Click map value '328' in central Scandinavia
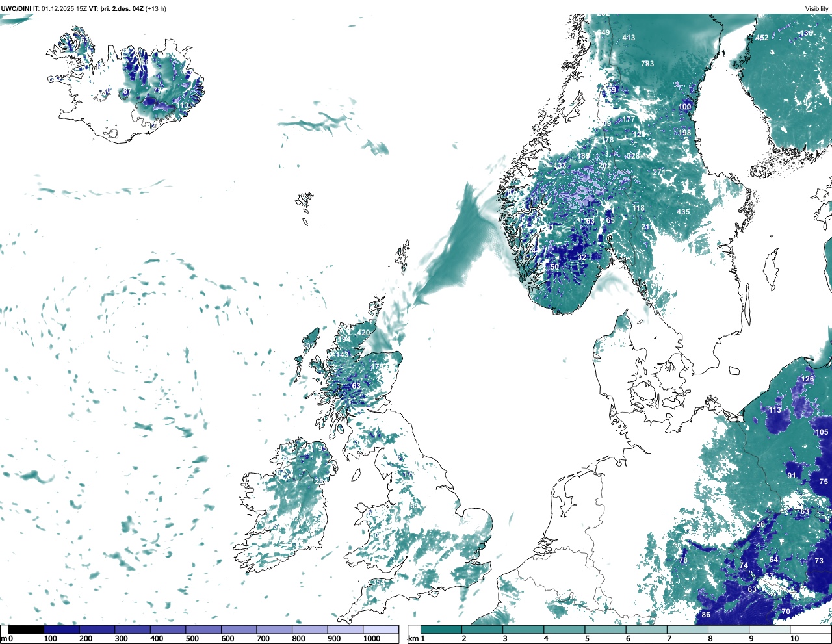This screenshot has height=644, width=832. point(633,156)
